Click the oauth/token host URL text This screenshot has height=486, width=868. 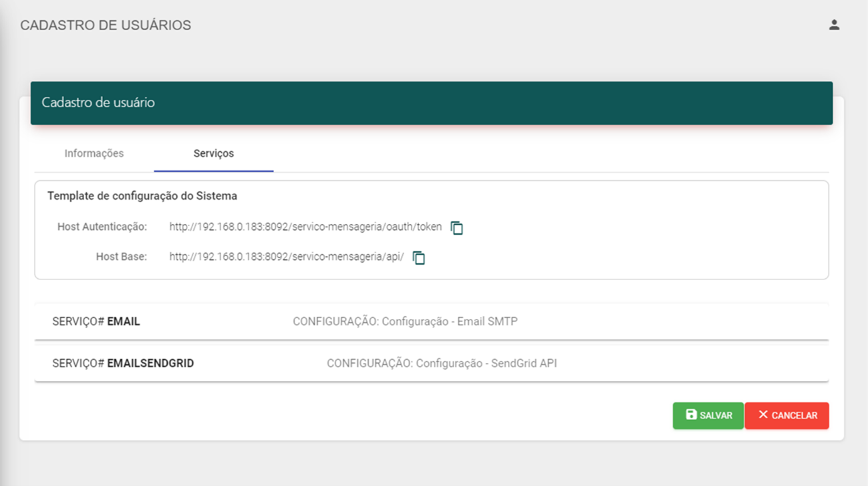point(305,227)
